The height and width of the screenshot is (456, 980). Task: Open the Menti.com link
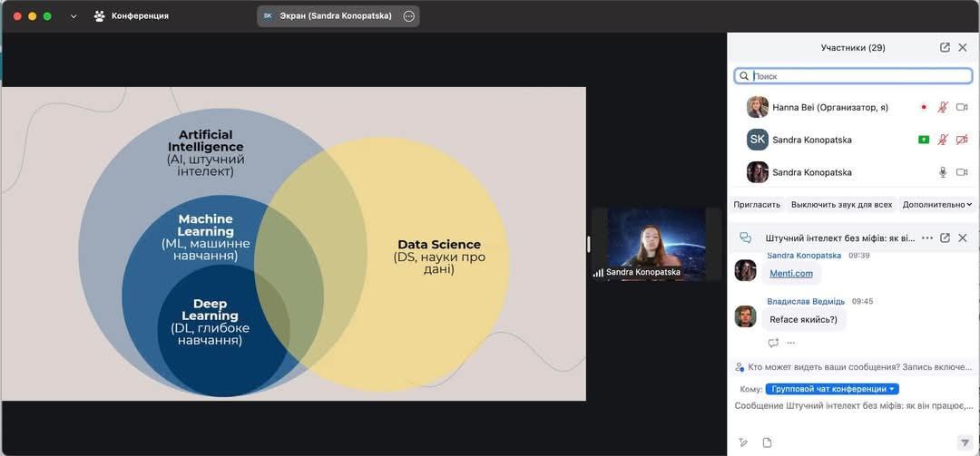point(790,273)
